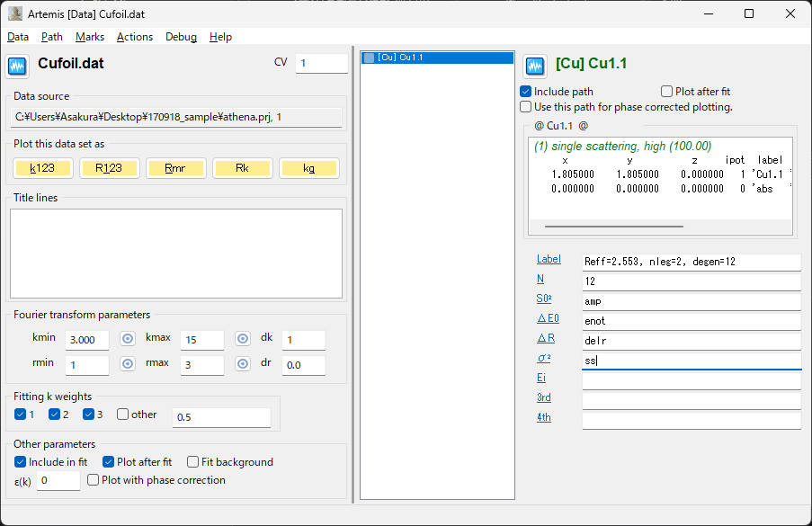812x526 pixels.
Task: Click the kmax value field
Action: pos(202,340)
